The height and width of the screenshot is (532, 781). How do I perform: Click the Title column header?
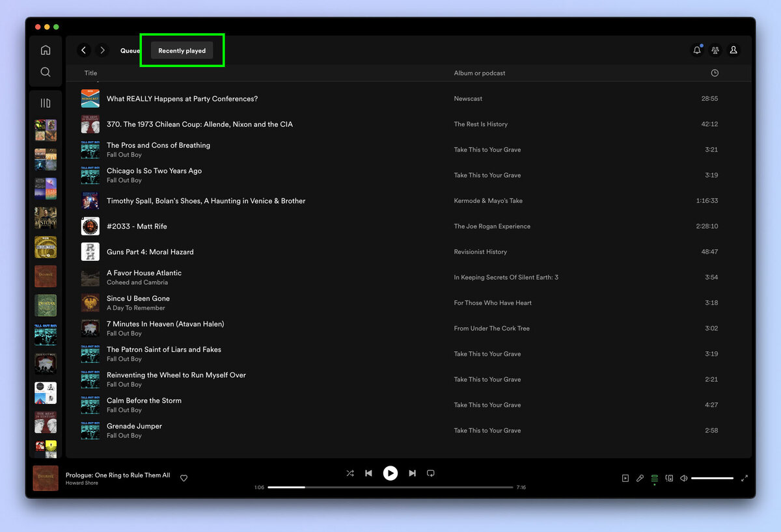pos(90,73)
